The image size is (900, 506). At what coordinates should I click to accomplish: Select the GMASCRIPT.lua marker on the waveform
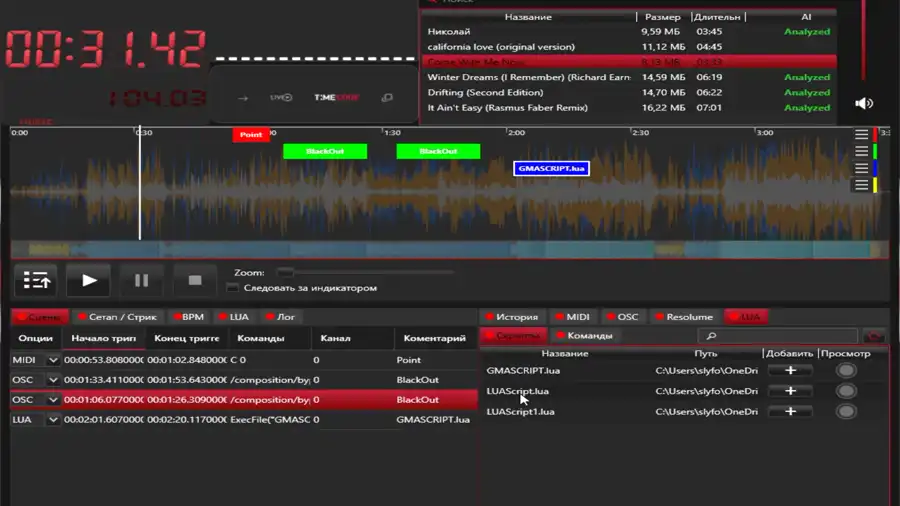click(551, 169)
